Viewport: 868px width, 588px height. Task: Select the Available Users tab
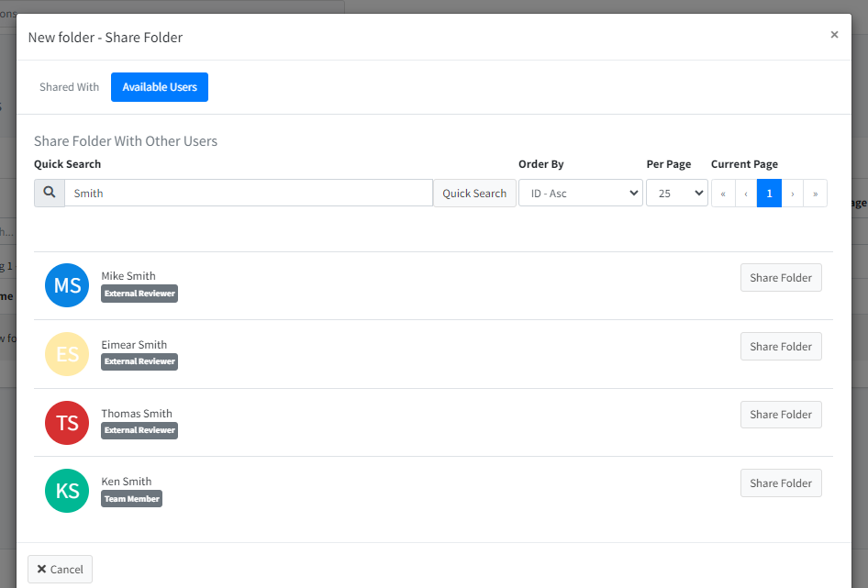160,87
